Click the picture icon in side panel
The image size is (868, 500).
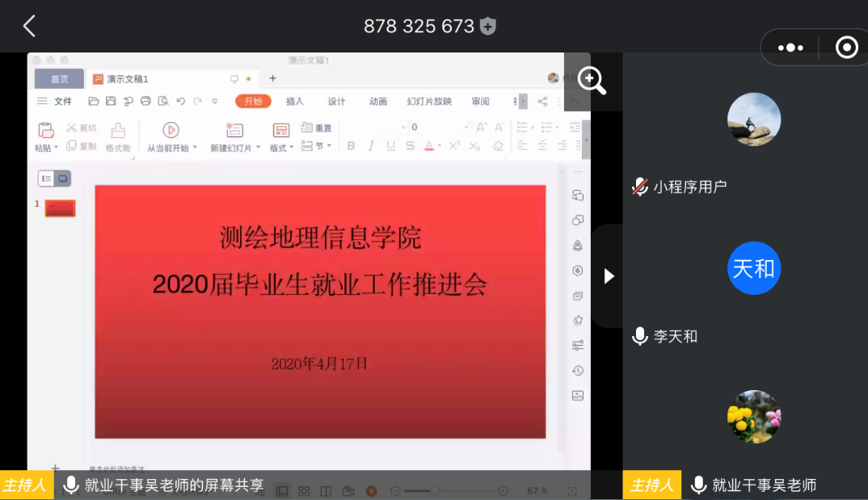pos(577,396)
